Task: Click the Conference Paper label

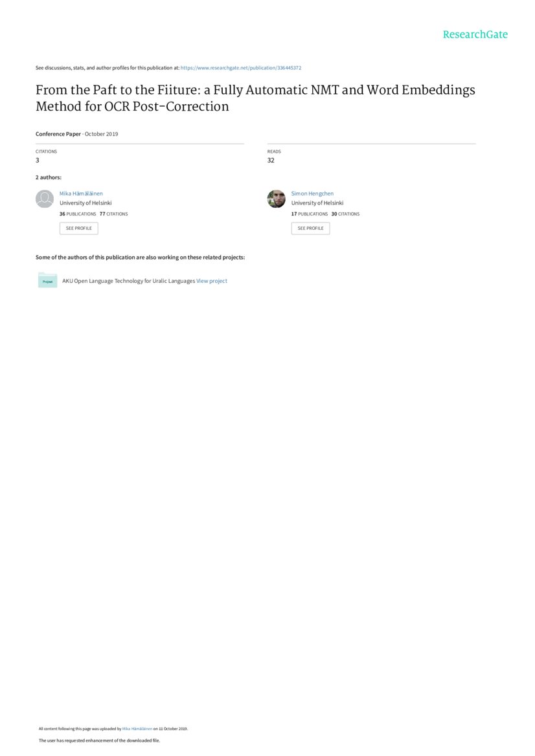Action: coord(58,134)
